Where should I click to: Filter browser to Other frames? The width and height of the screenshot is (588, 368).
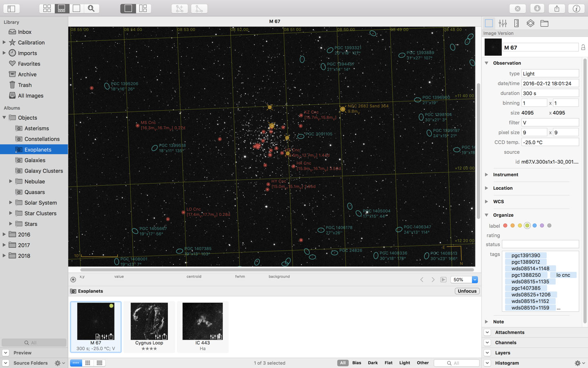tap(423, 363)
